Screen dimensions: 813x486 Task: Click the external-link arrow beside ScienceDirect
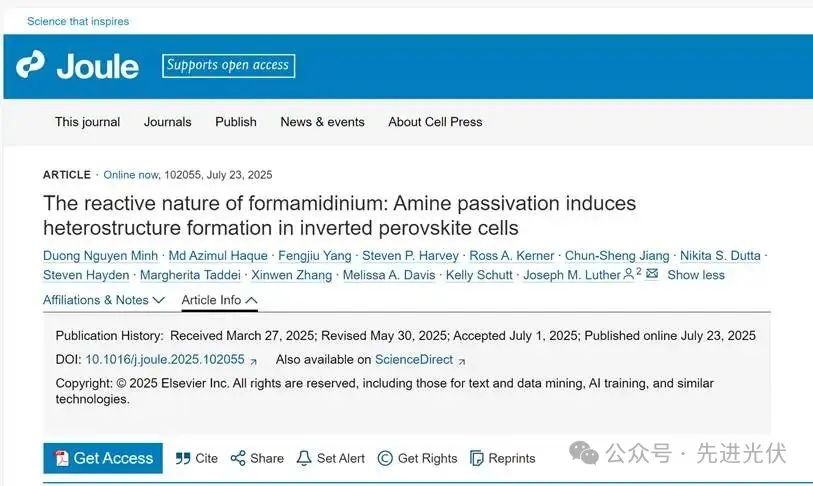pos(461,361)
